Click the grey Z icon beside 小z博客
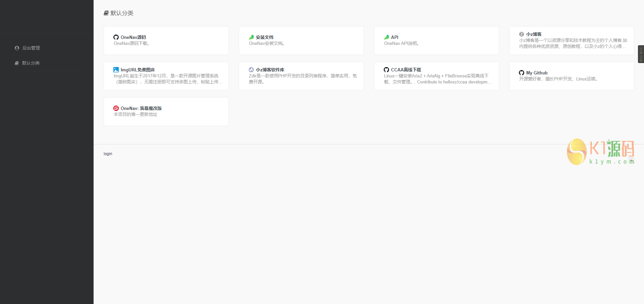This screenshot has width=644, height=304. (522, 34)
